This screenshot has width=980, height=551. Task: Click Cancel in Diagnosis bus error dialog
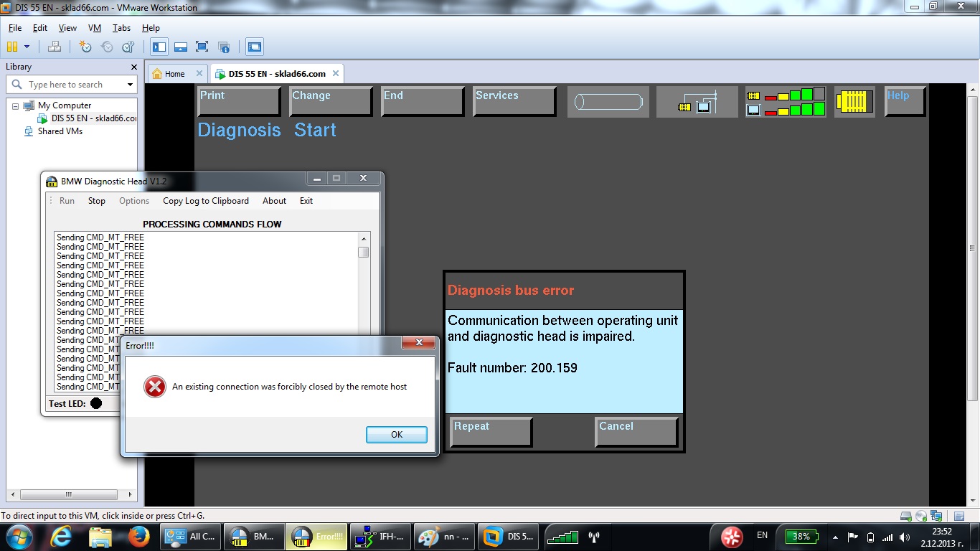tap(637, 432)
